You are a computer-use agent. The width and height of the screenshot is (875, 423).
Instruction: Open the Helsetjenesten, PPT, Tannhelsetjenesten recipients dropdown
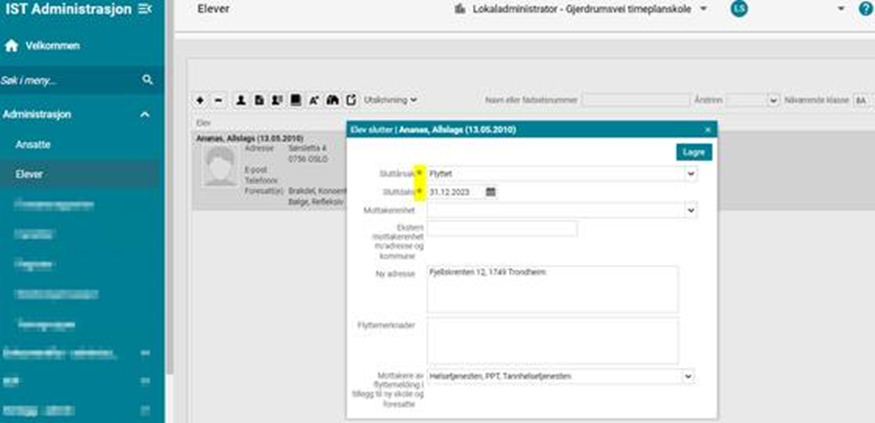pyautogui.click(x=562, y=377)
